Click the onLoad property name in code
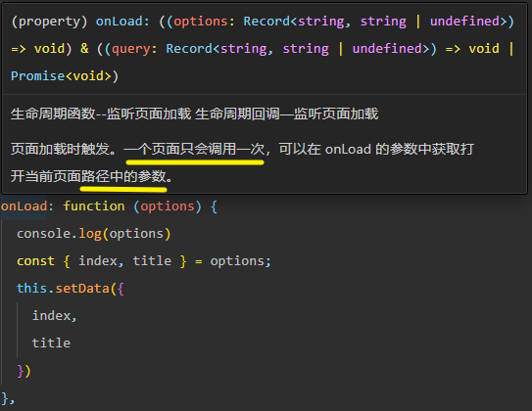The height and width of the screenshot is (411, 532). [x=24, y=206]
